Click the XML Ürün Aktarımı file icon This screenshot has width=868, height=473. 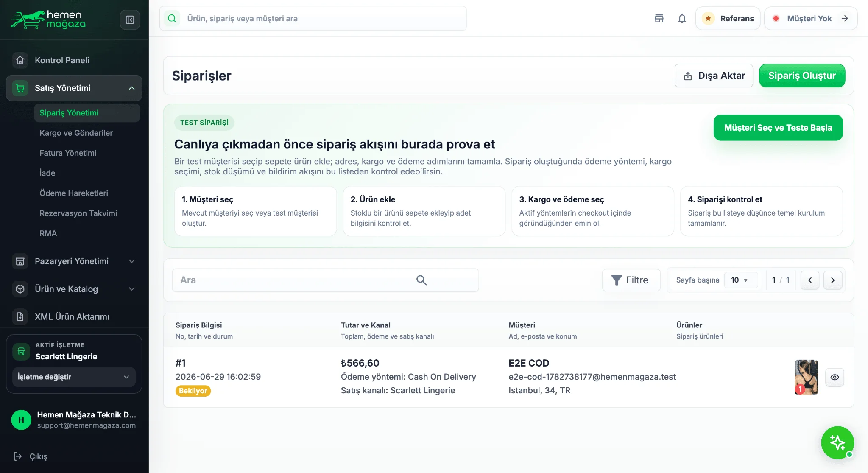[20, 317]
